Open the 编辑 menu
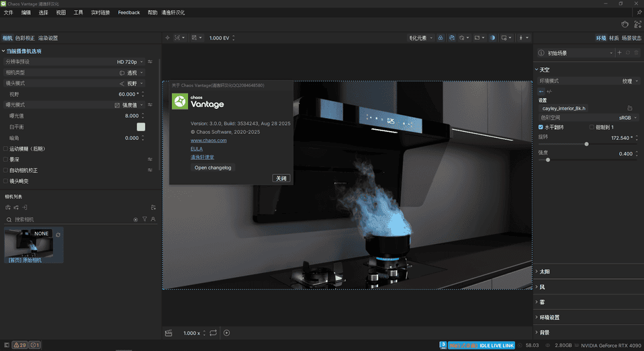Image resolution: width=644 pixels, height=351 pixels. tap(26, 13)
